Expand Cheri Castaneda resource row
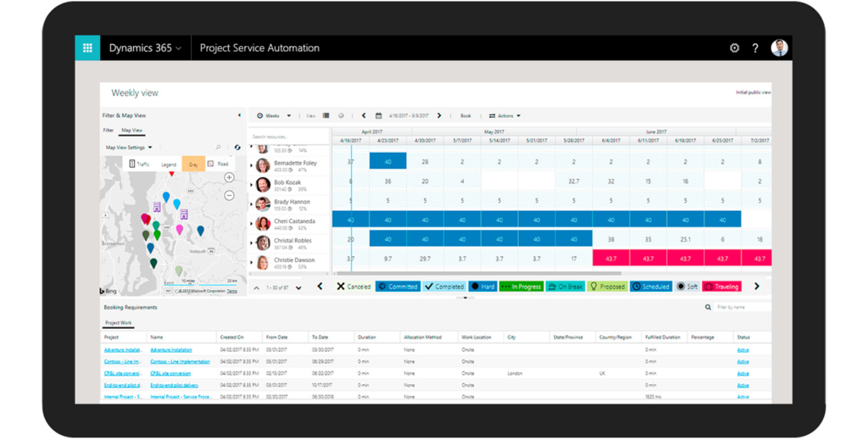 pyautogui.click(x=252, y=223)
